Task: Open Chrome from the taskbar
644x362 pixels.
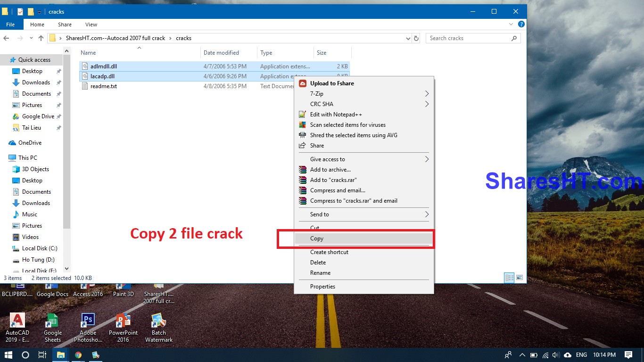Action: click(x=78, y=355)
